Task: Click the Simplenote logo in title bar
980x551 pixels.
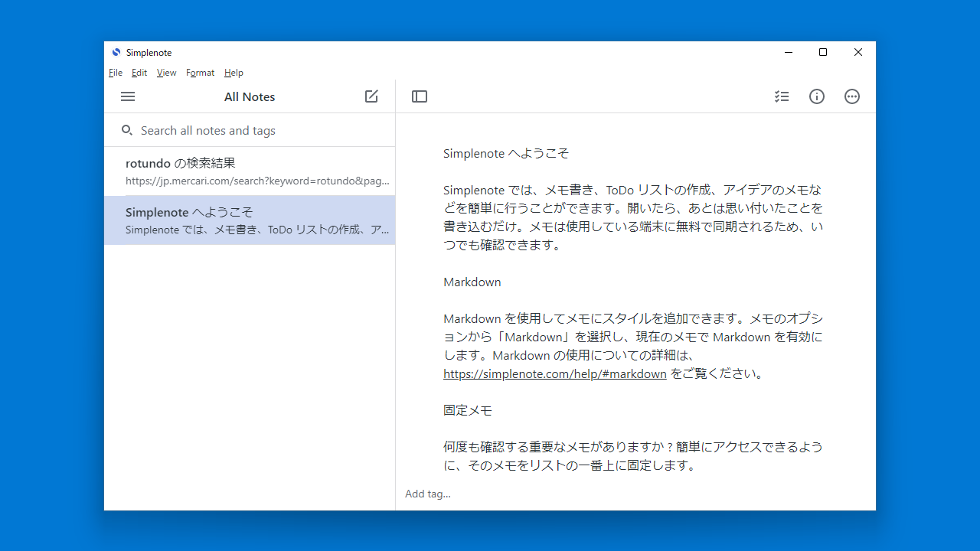Action: coord(116,52)
